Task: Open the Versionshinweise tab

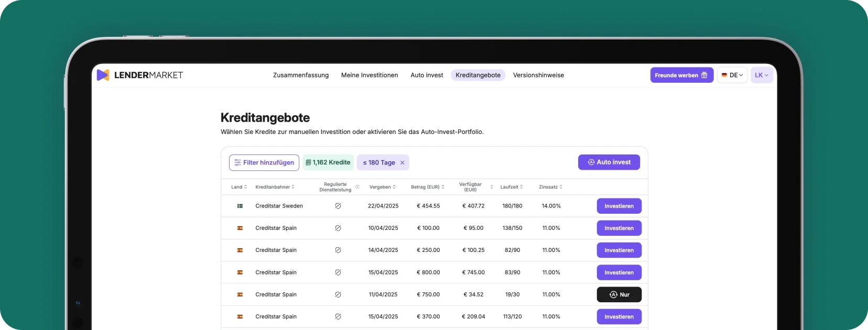Action: point(538,75)
